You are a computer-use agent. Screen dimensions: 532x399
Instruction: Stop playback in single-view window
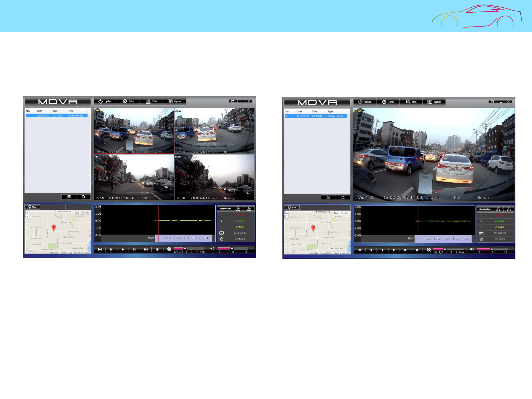tap(417, 250)
